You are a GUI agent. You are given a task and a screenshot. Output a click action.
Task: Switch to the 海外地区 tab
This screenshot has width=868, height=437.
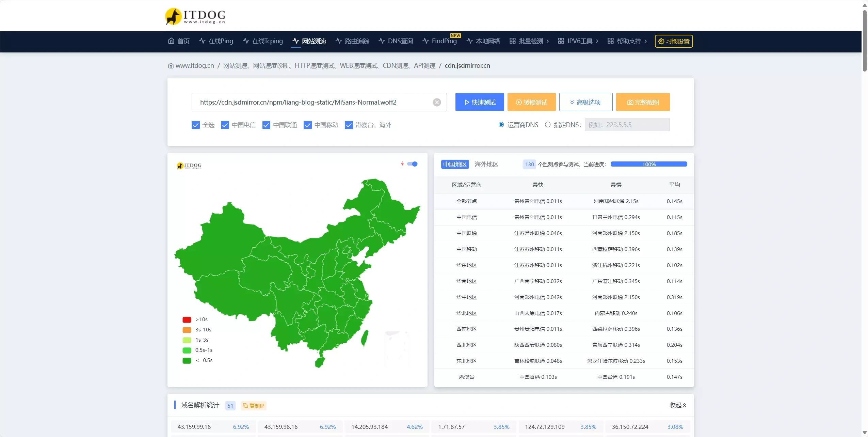point(486,165)
